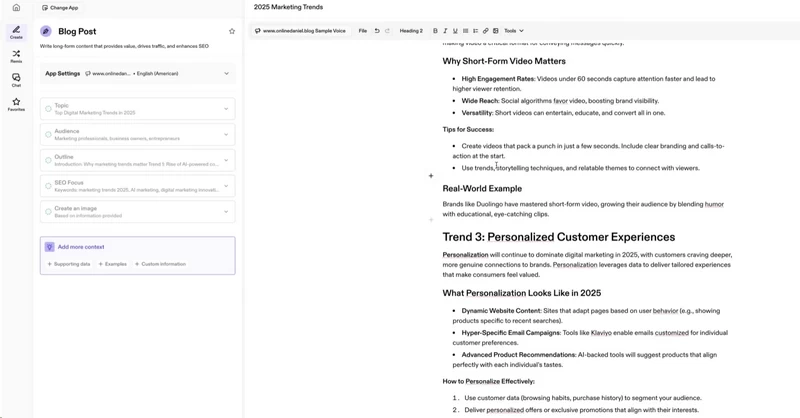Insert an image from the toolbar
800x418 pixels.
(496, 31)
